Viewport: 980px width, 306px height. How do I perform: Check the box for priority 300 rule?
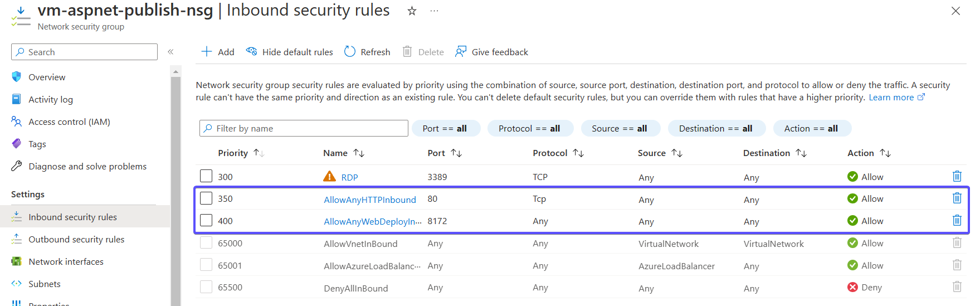[x=206, y=176]
